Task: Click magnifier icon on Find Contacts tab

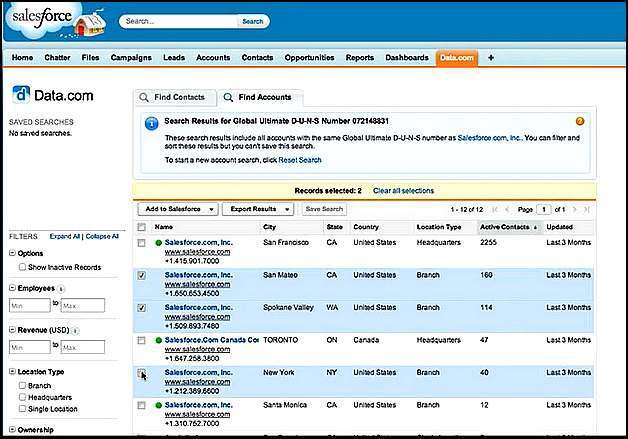Action: coord(143,97)
